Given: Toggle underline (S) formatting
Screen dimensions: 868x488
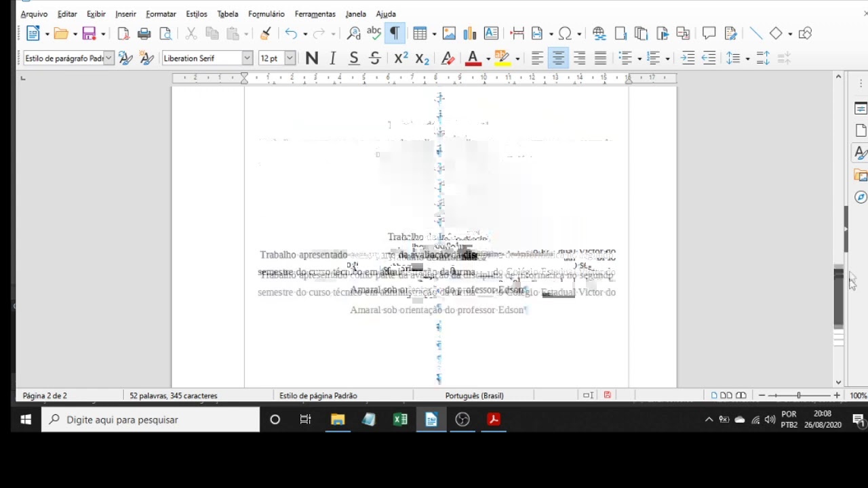Looking at the screenshot, I should coord(354,58).
